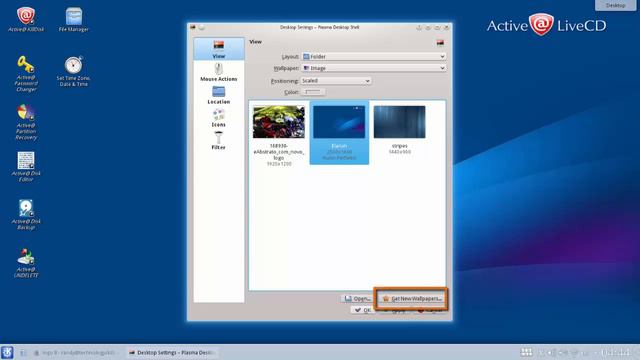The width and height of the screenshot is (640, 360).
Task: Open the Wallpaper dropdown showing Image
Action: coord(373,68)
